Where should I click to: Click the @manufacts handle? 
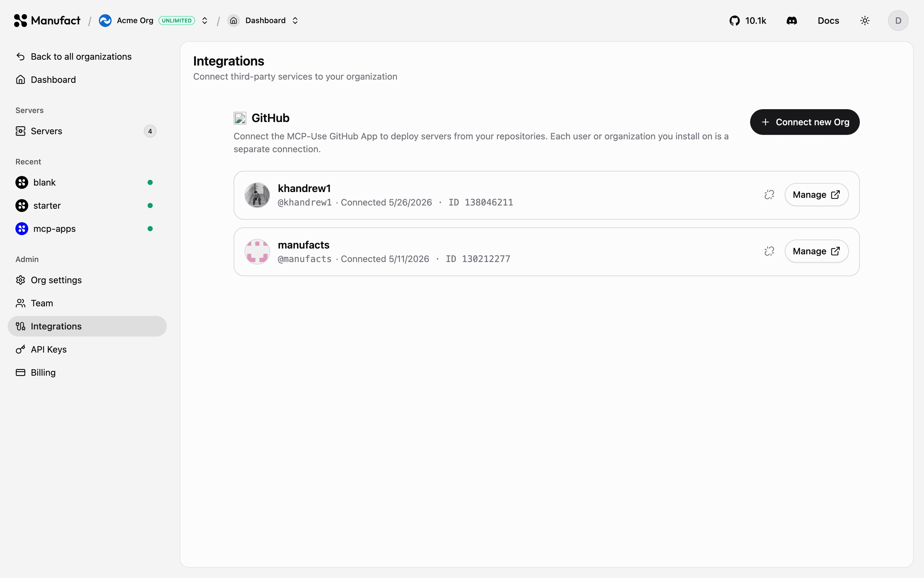305,259
